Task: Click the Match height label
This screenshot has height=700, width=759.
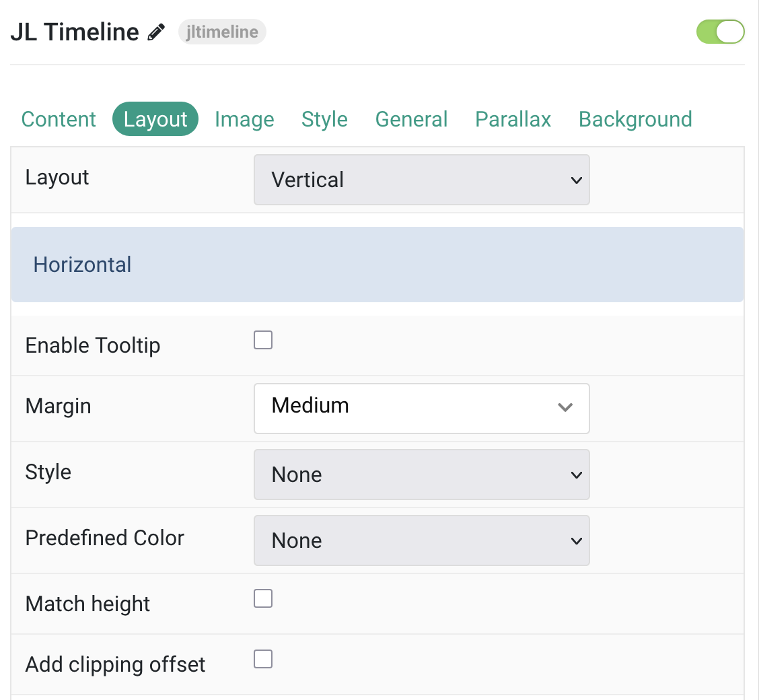Action: pyautogui.click(x=87, y=604)
